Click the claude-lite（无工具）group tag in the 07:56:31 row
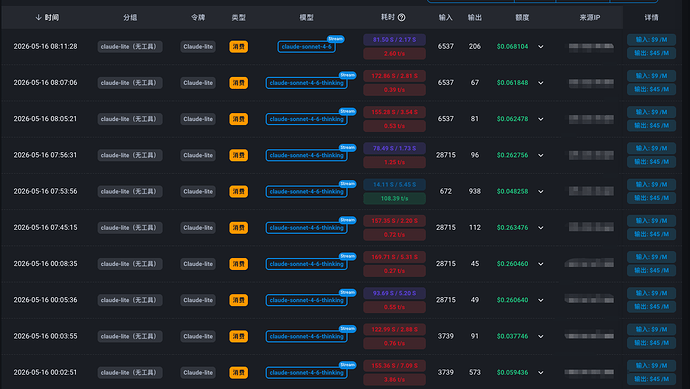 coord(130,155)
